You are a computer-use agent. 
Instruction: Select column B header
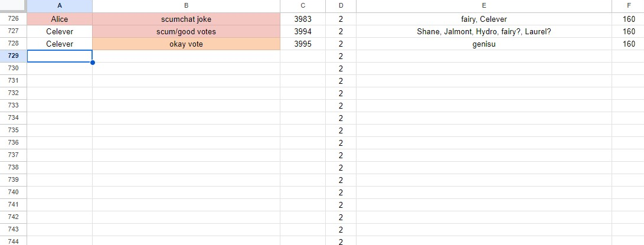tap(186, 6)
